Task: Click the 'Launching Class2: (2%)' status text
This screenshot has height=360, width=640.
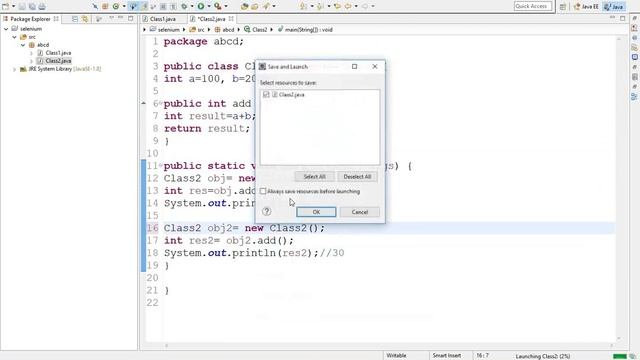Action: coord(542,356)
